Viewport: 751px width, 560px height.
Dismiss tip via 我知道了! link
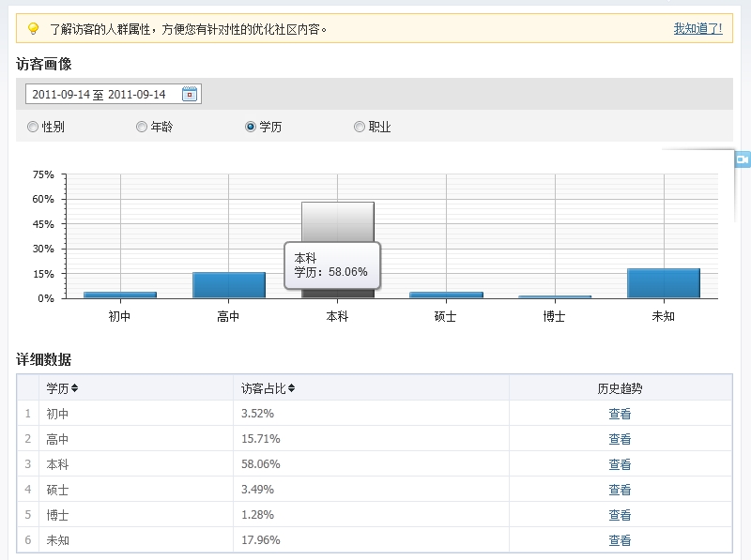tap(697, 29)
